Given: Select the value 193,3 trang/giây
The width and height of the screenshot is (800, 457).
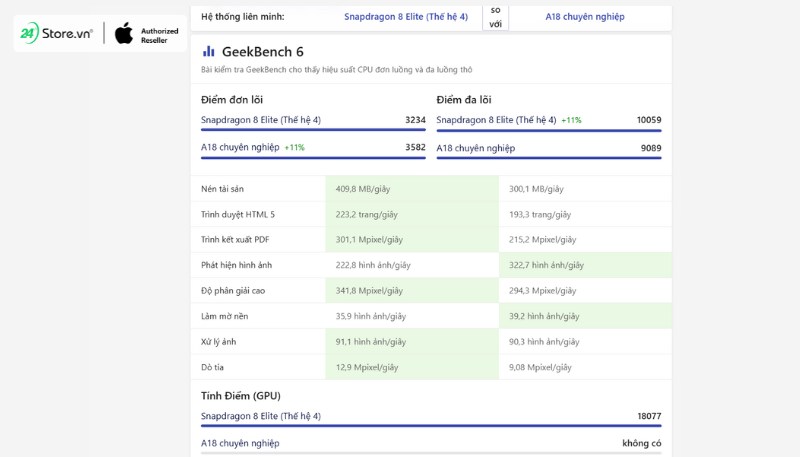Looking at the screenshot, I should click(540, 215).
